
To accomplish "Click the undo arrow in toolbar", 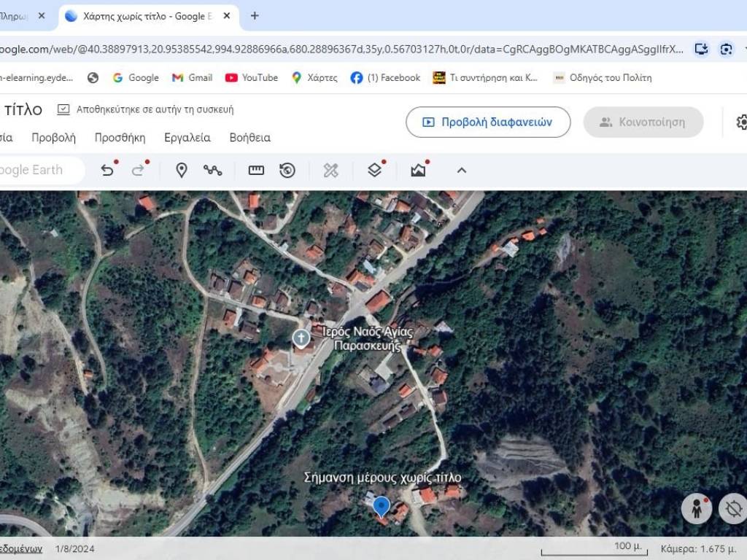I will [x=107, y=171].
